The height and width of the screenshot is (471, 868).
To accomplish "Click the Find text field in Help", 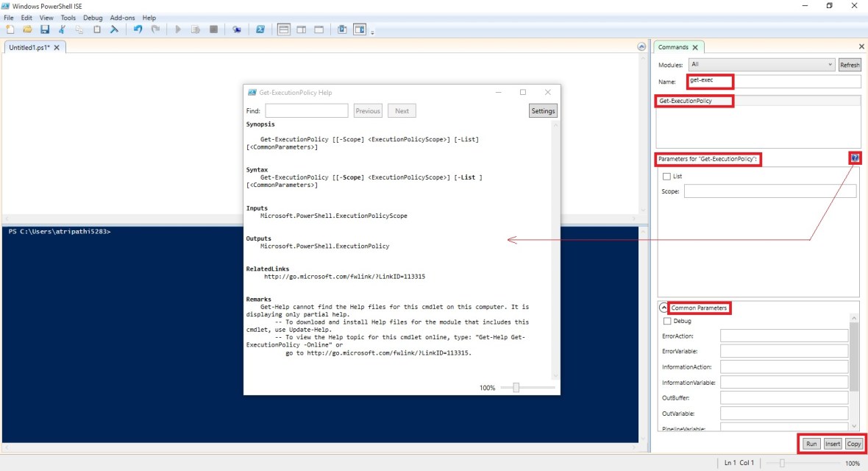I will (307, 111).
